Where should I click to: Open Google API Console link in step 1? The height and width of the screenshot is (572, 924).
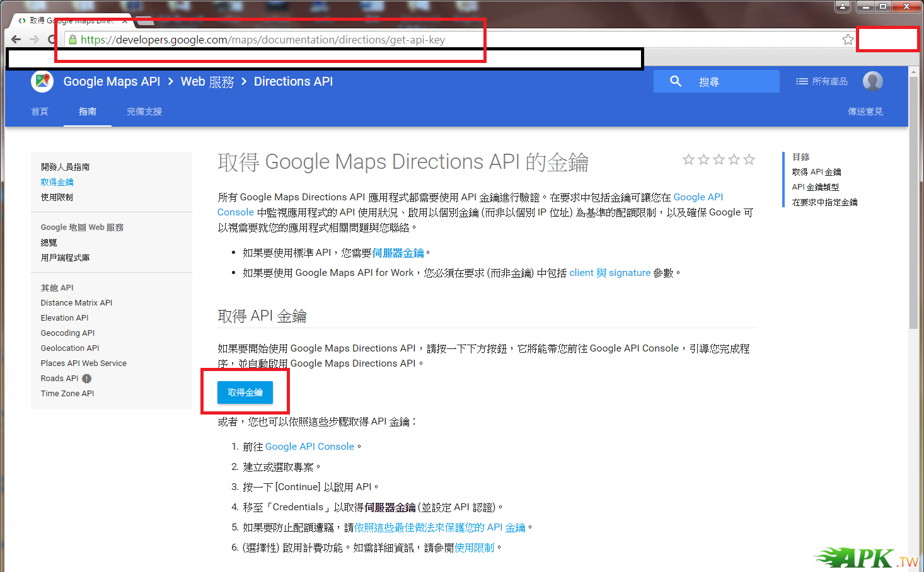tap(310, 447)
